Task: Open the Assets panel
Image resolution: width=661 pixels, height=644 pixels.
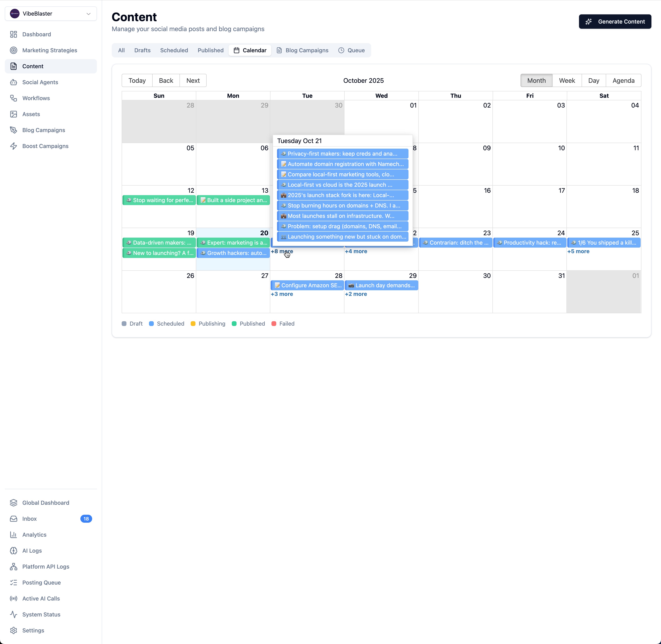Action: (31, 114)
